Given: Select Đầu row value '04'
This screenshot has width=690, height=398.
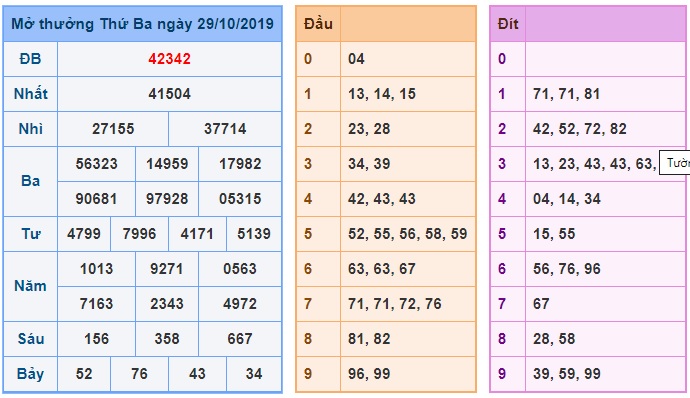Looking at the screenshot, I should (x=356, y=59).
